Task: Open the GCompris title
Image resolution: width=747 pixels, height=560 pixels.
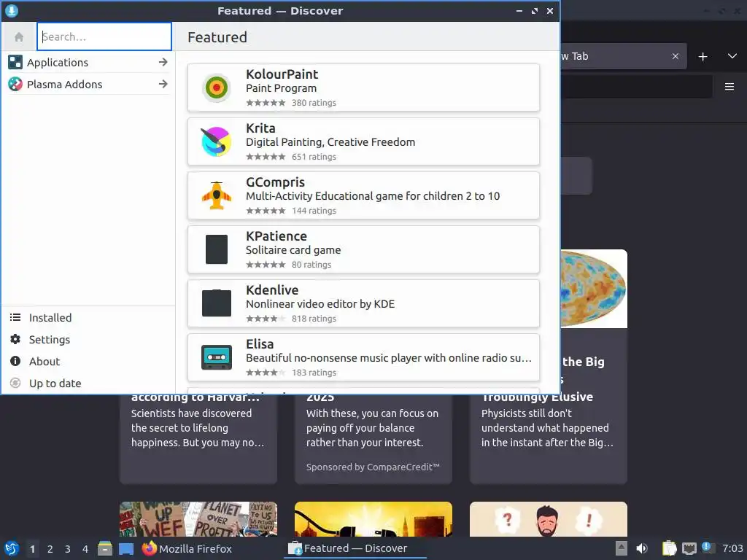Action: [275, 182]
